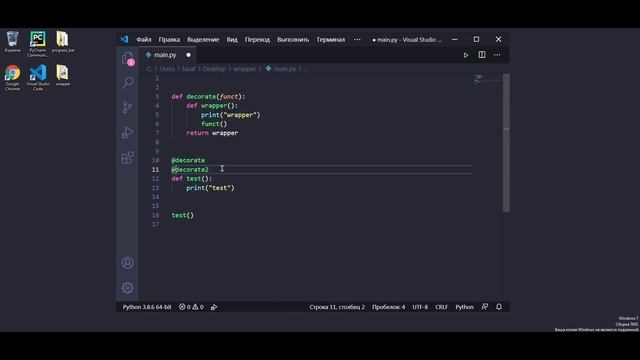Click on @decorate text at line 10
This screenshot has width=640, height=360.
pos(188,160)
